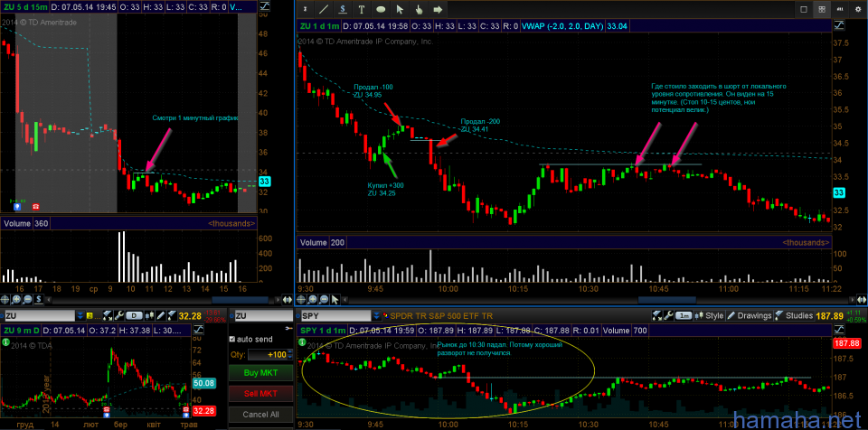Open chart settings gear at top right
Screen dimensions: 868x430
pos(857,9)
